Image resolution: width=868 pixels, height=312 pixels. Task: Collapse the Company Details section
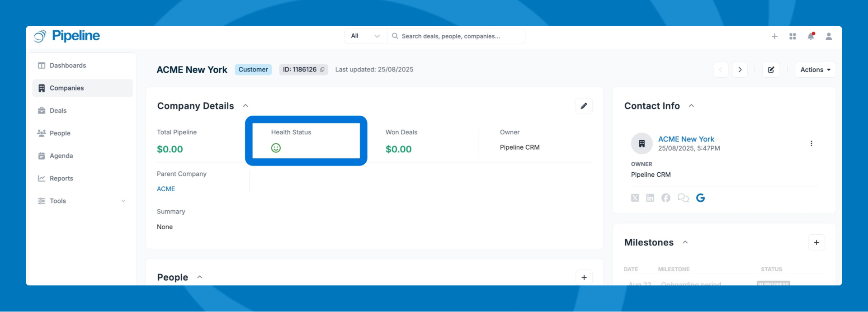click(x=245, y=106)
